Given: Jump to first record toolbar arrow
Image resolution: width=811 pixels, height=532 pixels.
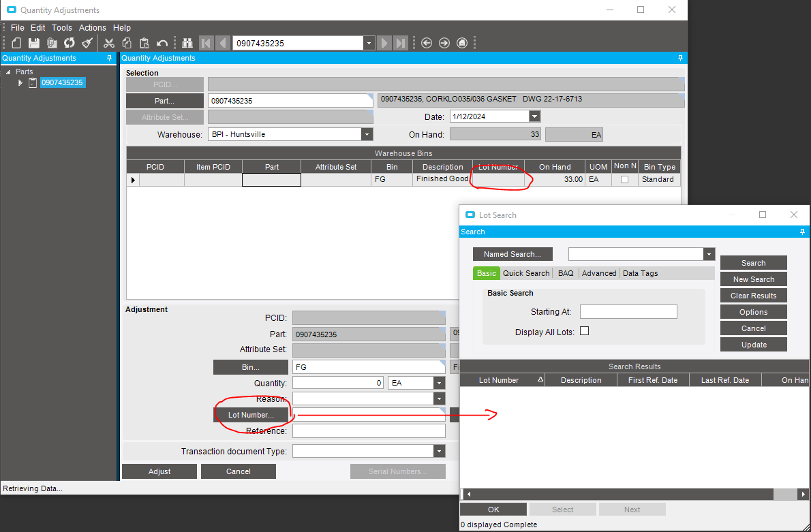Looking at the screenshot, I should click(206, 43).
